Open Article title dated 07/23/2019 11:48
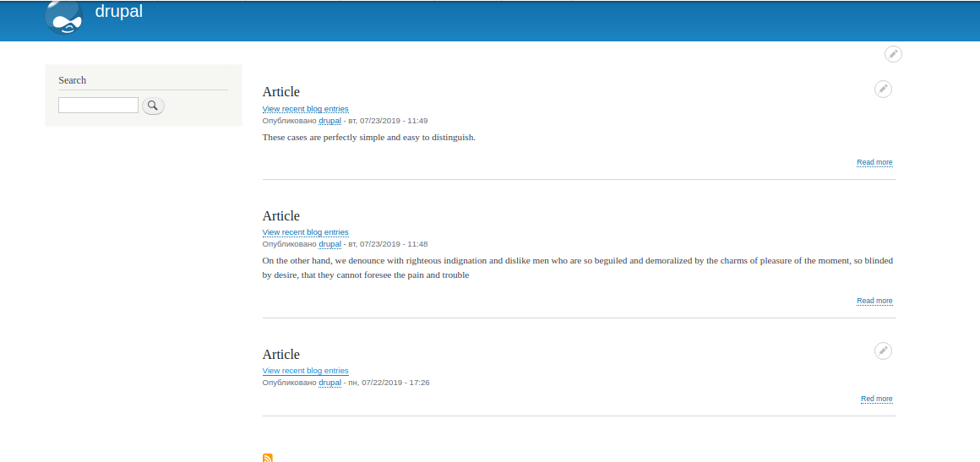Viewport: 980px width, 462px height. pos(281,215)
